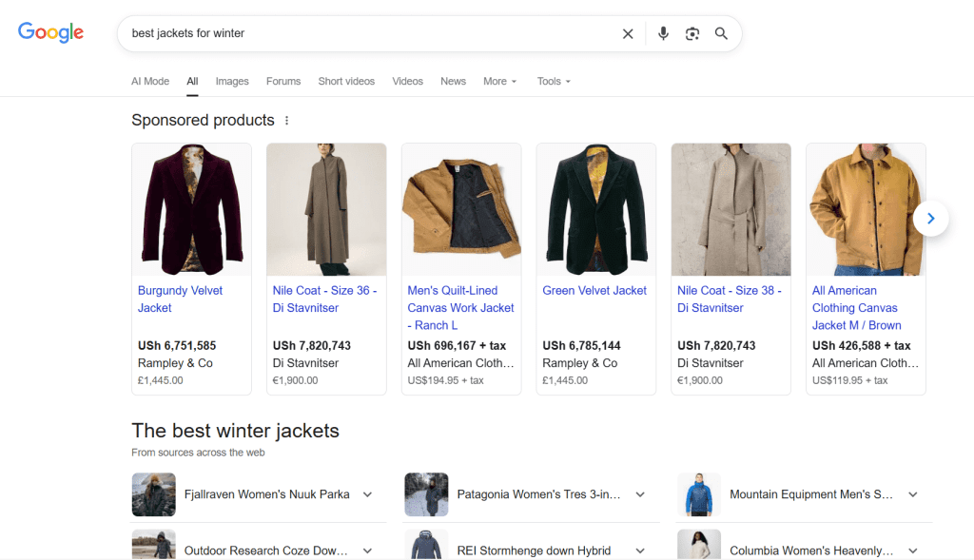Click price USh 426,588 + tax
Image resolution: width=974 pixels, height=560 pixels.
(x=862, y=346)
